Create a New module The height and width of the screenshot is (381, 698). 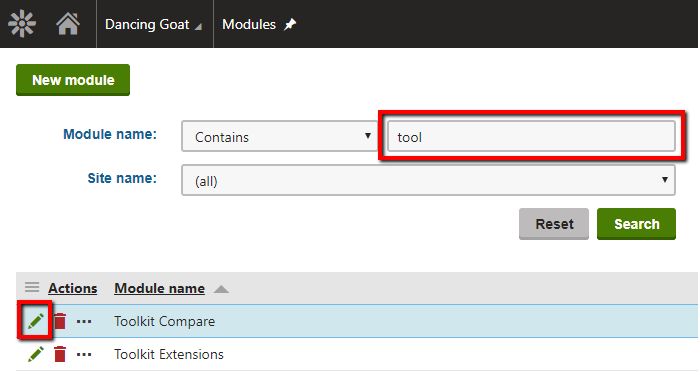[73, 80]
